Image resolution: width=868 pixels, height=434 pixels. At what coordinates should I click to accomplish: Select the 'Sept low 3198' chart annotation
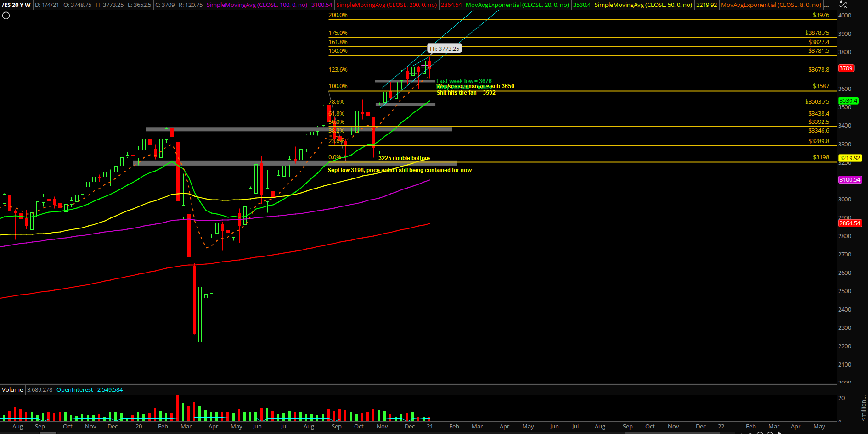[400, 170]
